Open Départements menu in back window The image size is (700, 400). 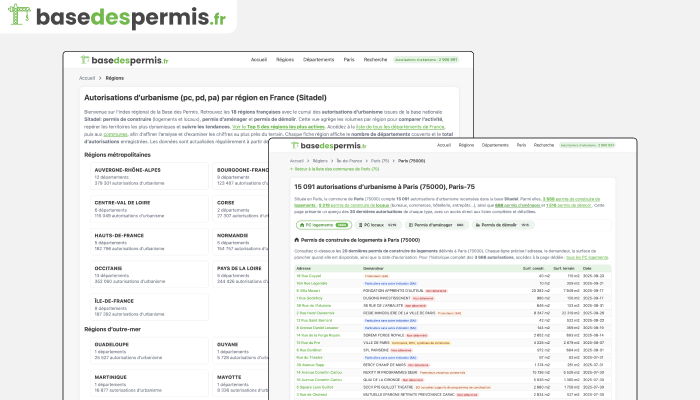coord(318,60)
